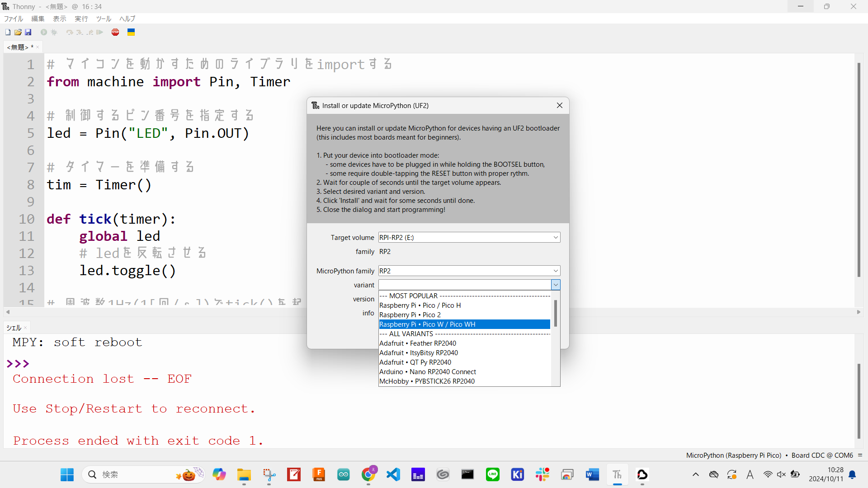Click the Ukraine flag toolbar icon
This screenshot has width=868, height=488.
click(131, 32)
